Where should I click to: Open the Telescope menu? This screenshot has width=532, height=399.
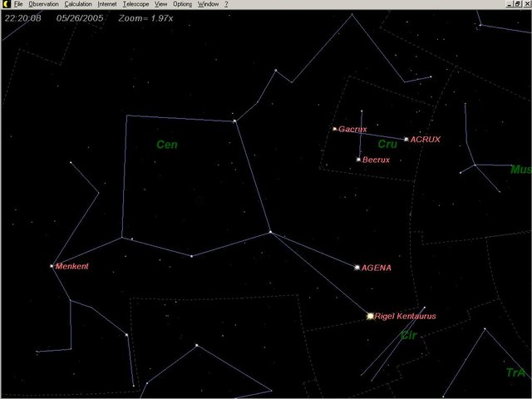[x=136, y=4]
